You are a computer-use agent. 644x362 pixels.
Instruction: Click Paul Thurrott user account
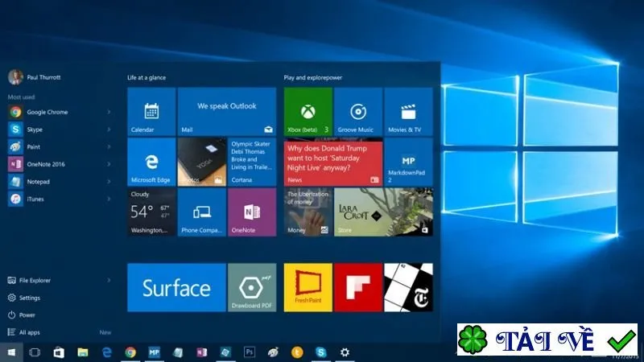[x=35, y=77]
